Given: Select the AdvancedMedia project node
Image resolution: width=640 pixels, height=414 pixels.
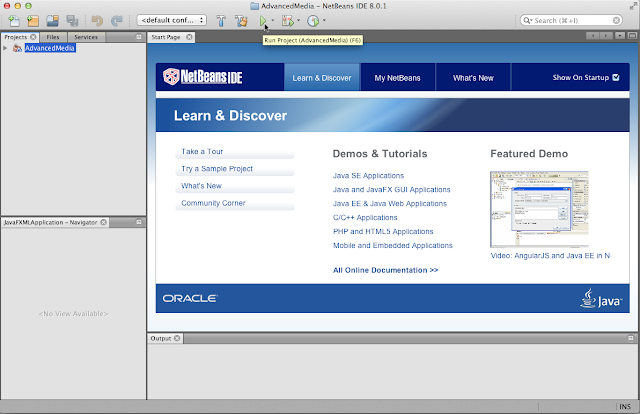Looking at the screenshot, I should point(50,48).
